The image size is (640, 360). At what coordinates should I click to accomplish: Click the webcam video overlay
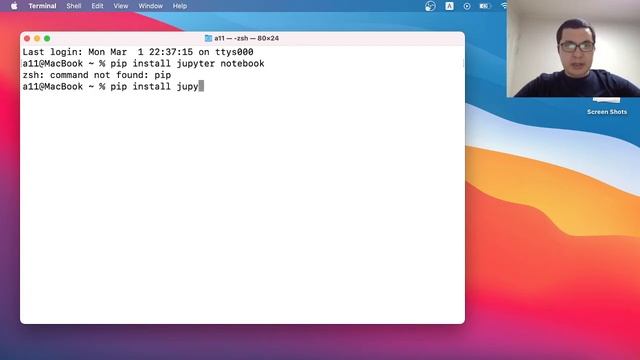pyautogui.click(x=573, y=49)
